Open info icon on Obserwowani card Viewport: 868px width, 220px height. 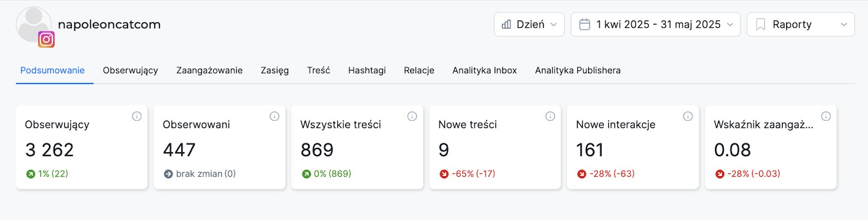[x=275, y=116]
